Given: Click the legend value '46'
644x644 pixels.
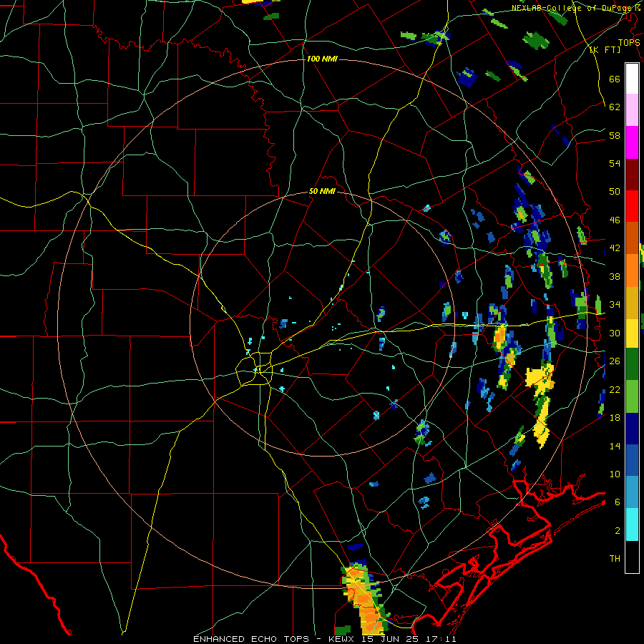Looking at the screenshot, I should (x=615, y=220).
